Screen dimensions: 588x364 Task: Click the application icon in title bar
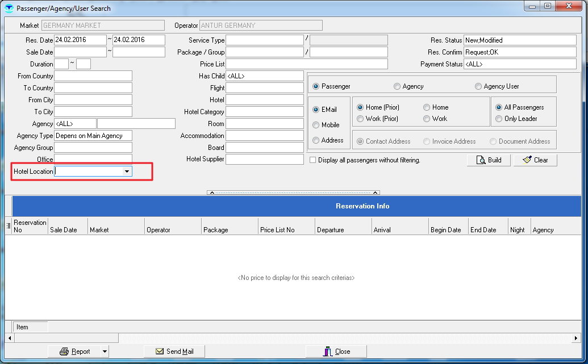coord(9,9)
